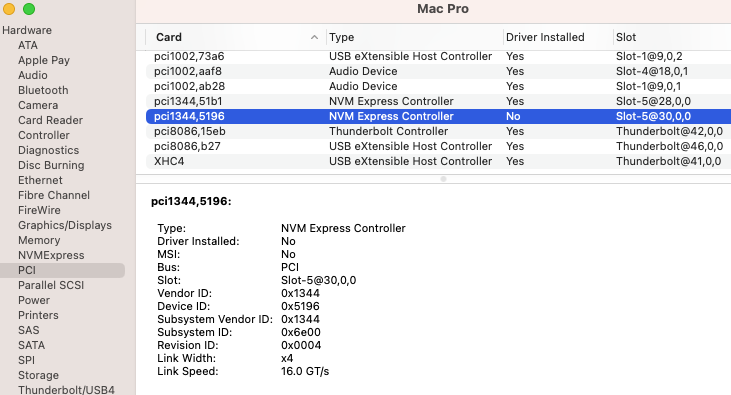This screenshot has height=395, width=731.
Task: Click detail Type value NVM Express Controller
Action: click(343, 228)
